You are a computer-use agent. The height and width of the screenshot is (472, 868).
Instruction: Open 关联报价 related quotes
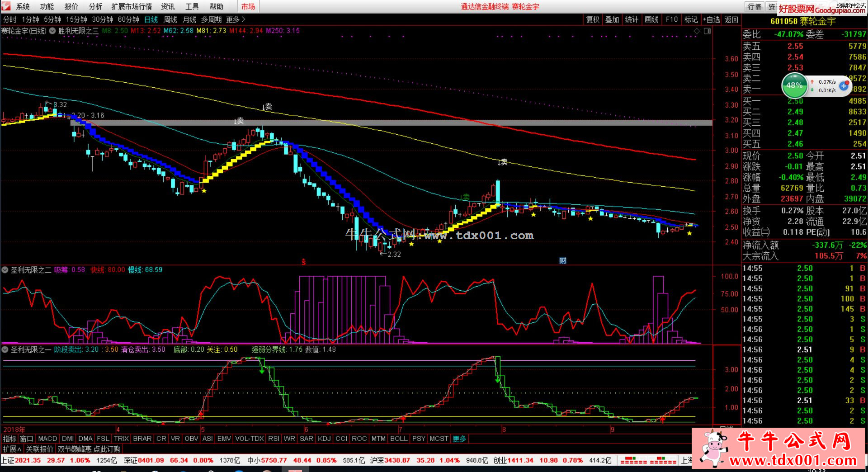click(x=39, y=449)
